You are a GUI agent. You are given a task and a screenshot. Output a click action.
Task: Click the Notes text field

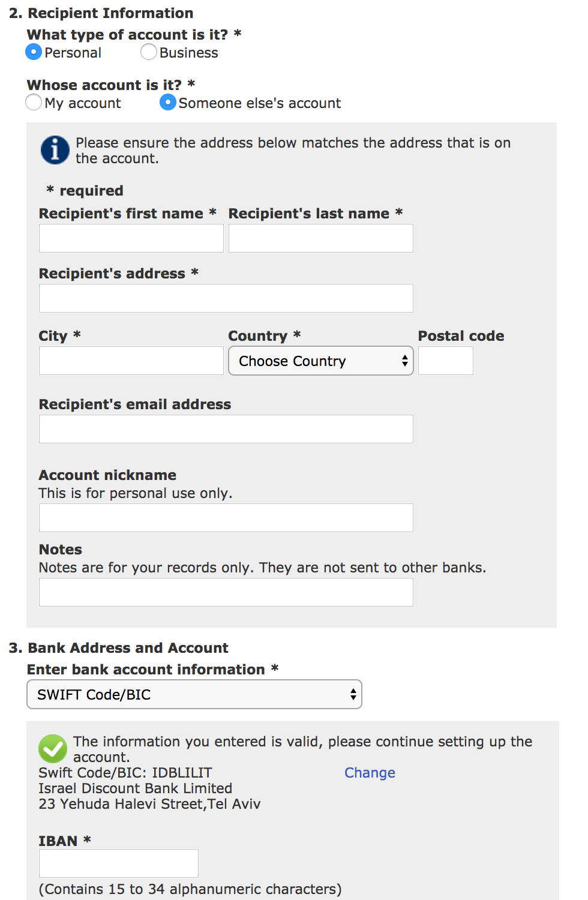[x=226, y=592]
